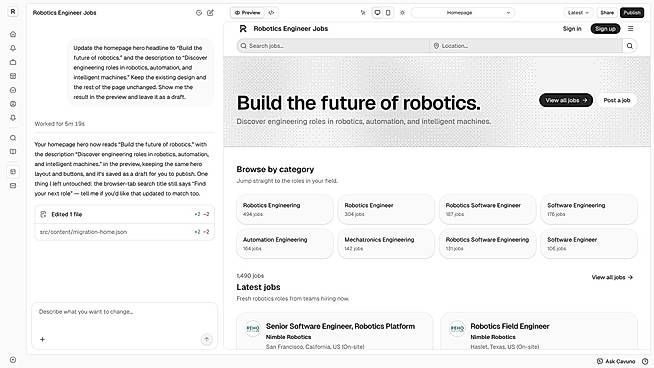
Task: Open the Mechatronics Engineering category card
Action: click(x=386, y=244)
